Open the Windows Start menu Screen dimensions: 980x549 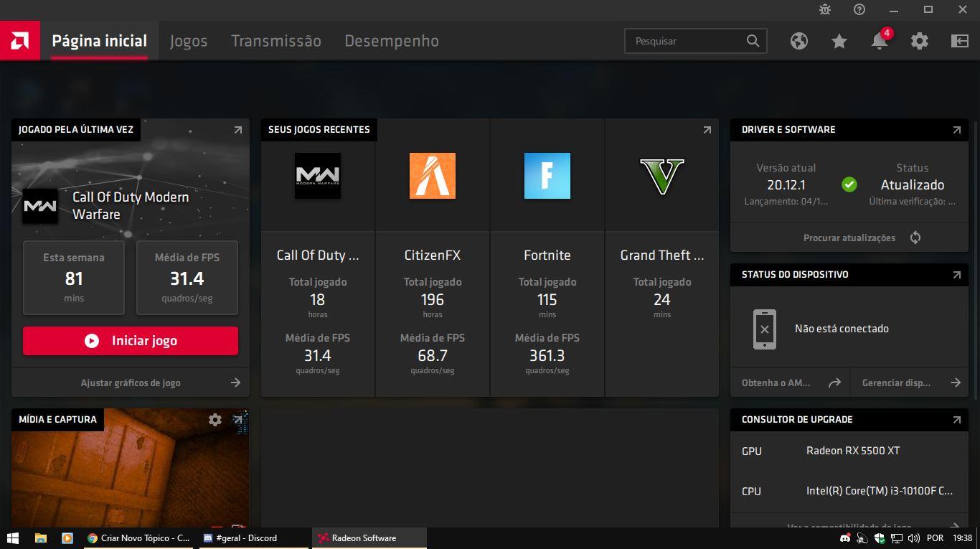pos(12,538)
